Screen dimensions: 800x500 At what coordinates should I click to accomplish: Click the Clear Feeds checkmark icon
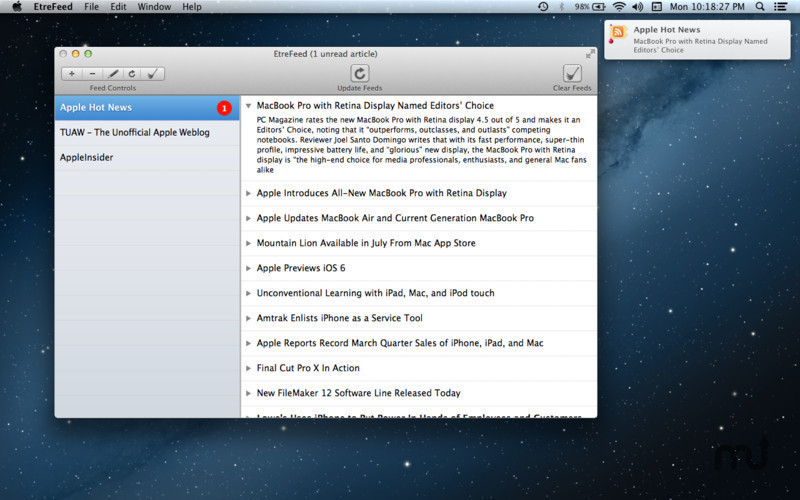pos(572,73)
